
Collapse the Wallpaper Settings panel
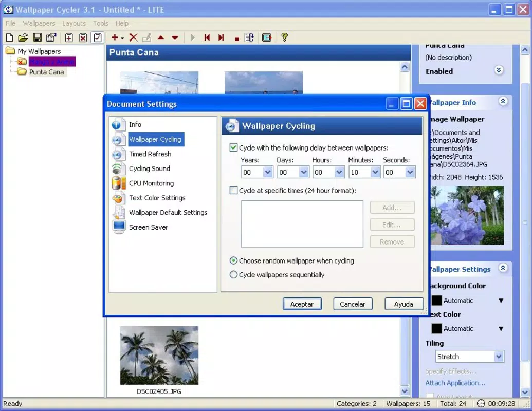503,268
